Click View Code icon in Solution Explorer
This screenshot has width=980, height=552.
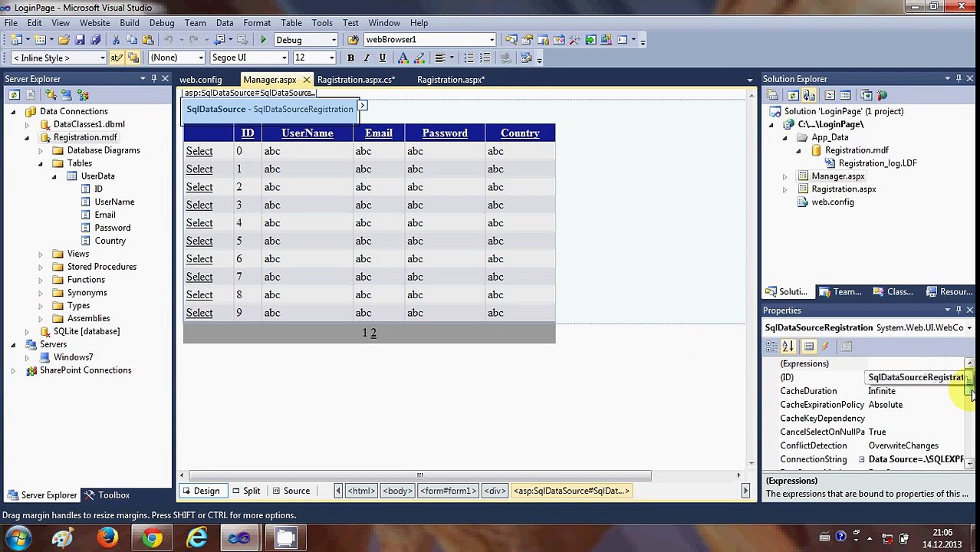pyautogui.click(x=829, y=96)
